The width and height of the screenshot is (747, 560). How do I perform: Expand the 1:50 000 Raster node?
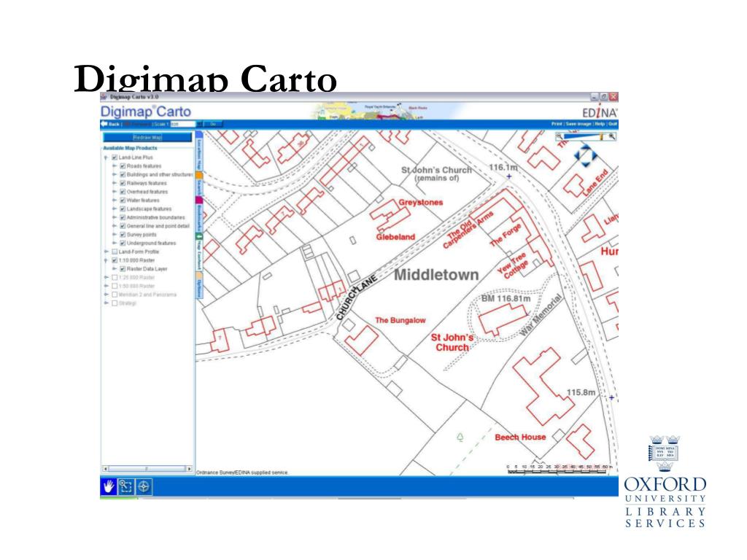(x=107, y=286)
